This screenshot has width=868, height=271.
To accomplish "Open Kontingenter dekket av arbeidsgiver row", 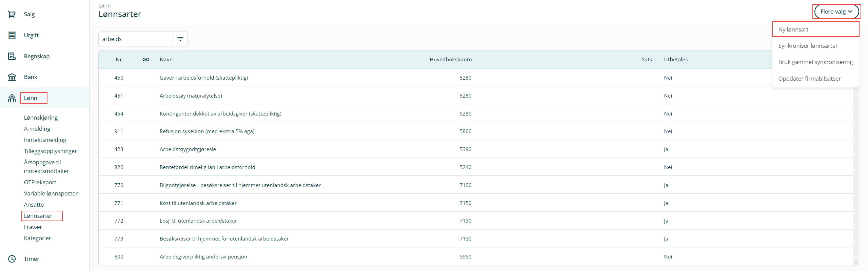I will 476,113.
